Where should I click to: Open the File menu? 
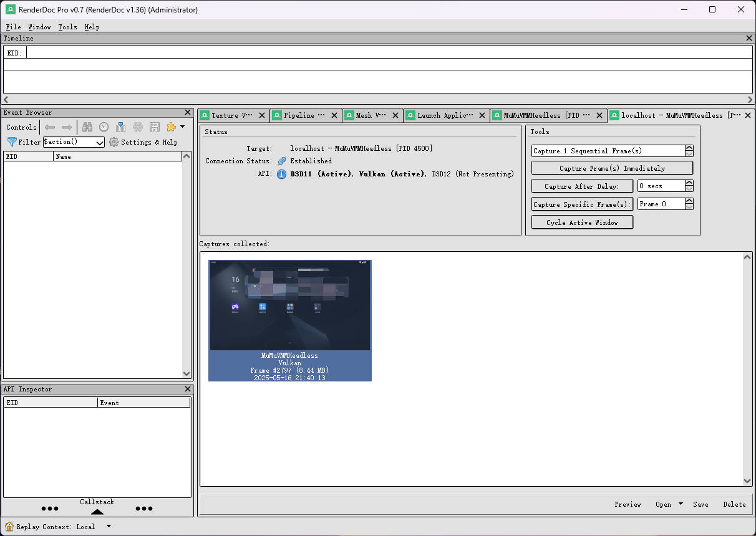14,27
